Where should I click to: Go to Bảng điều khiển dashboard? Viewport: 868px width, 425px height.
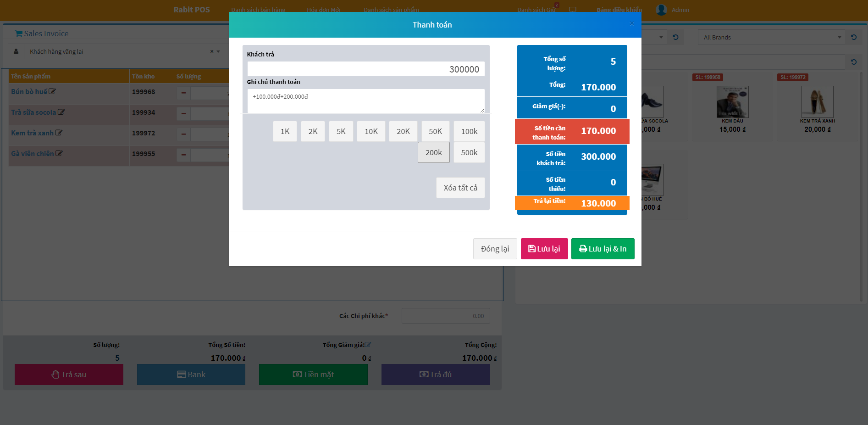point(619,10)
